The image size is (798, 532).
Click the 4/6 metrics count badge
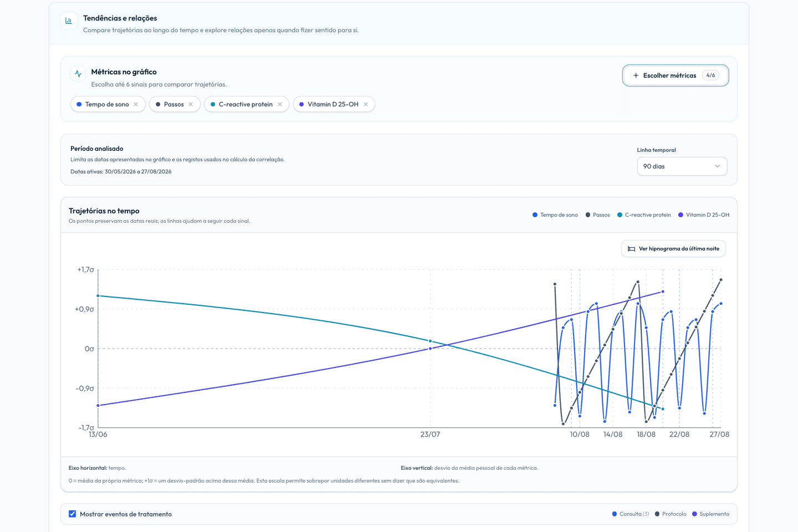710,75
